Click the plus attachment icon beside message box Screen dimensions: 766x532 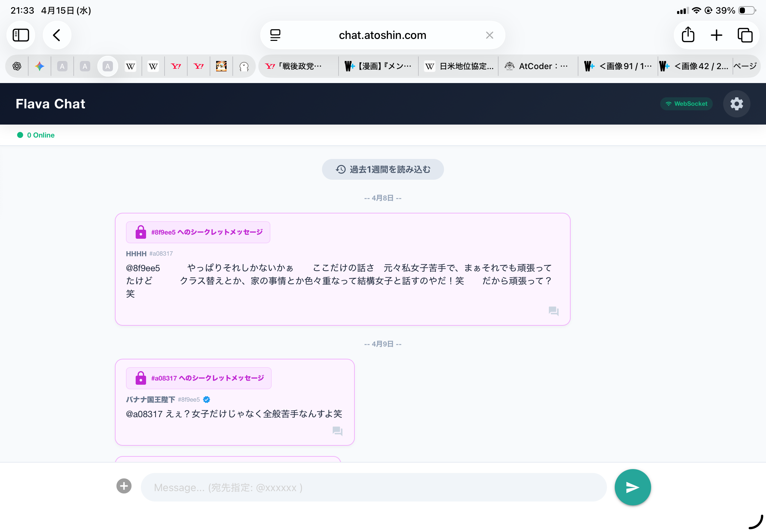[x=124, y=486]
